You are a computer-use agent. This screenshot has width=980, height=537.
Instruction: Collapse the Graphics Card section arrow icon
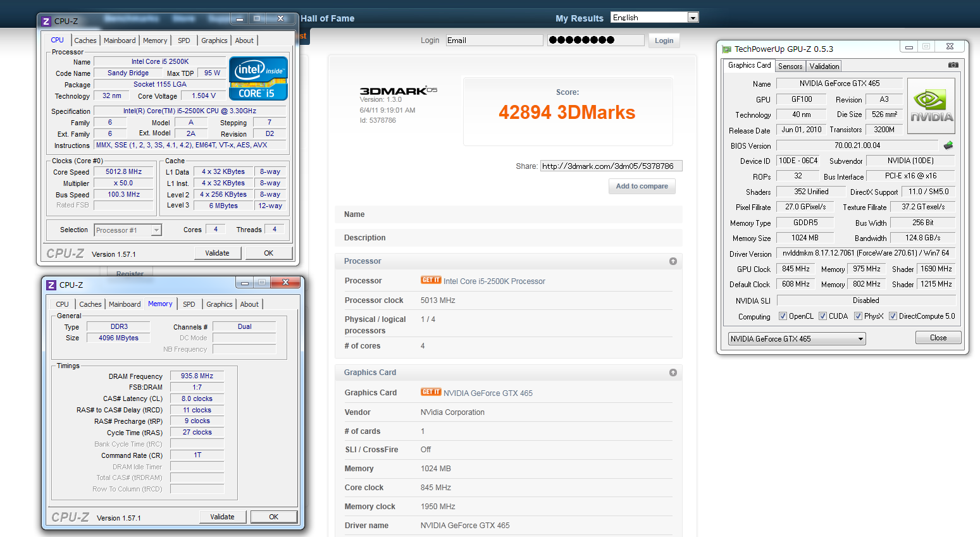pos(673,373)
